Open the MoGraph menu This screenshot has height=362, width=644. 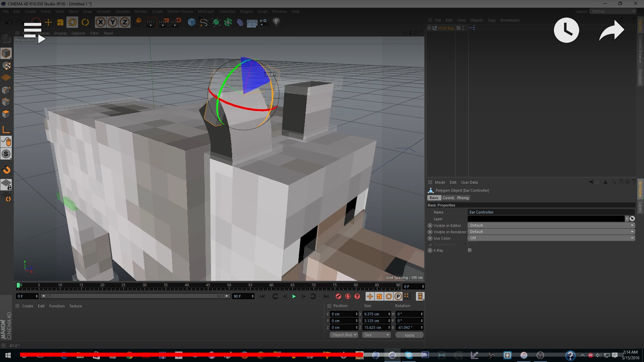click(x=206, y=11)
